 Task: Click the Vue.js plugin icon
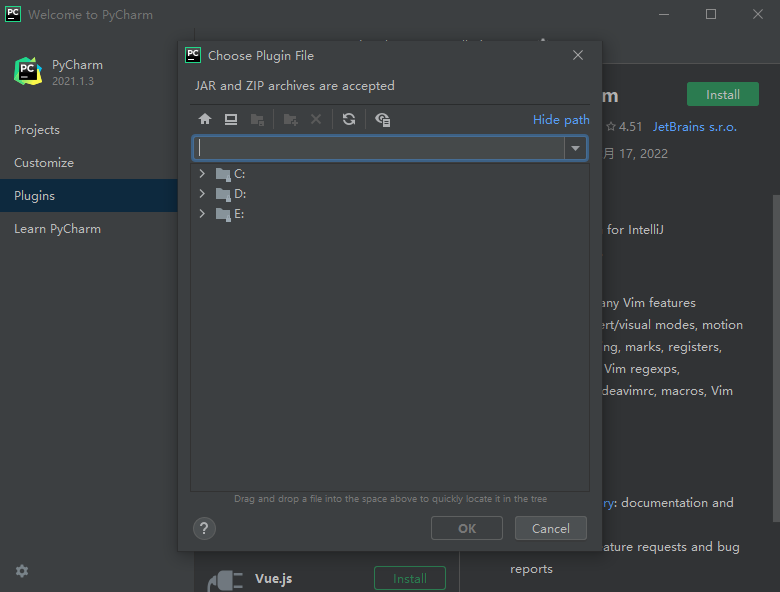[x=225, y=580]
